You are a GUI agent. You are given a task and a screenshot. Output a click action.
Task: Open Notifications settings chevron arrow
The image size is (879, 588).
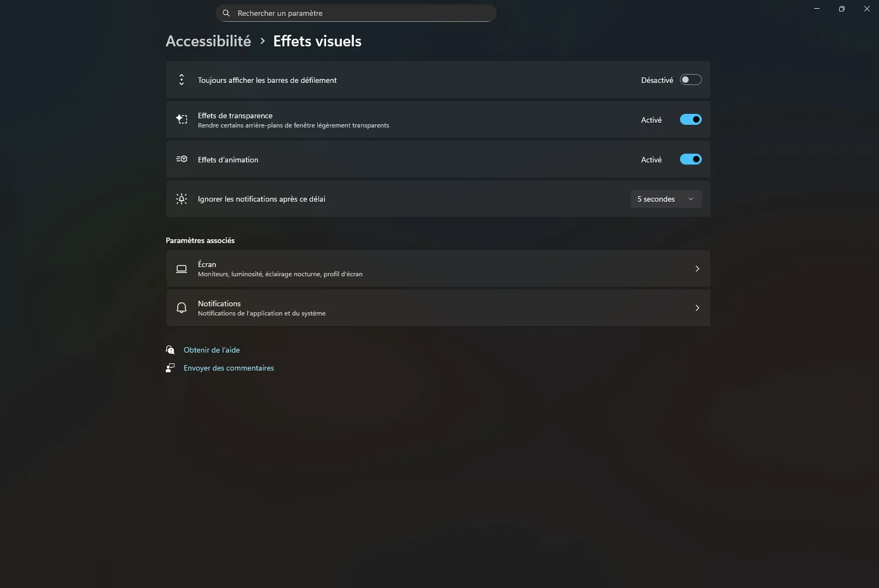697,308
